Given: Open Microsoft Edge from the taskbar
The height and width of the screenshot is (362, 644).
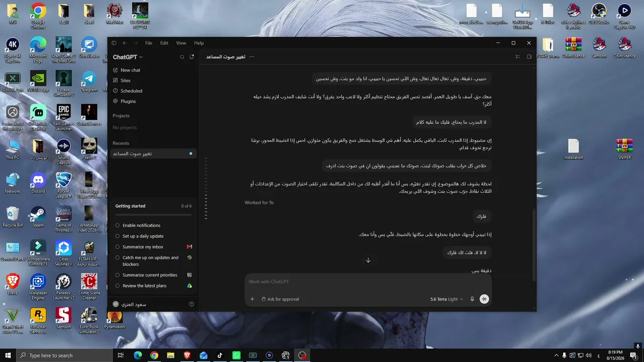Looking at the screenshot, I should 137,355.
